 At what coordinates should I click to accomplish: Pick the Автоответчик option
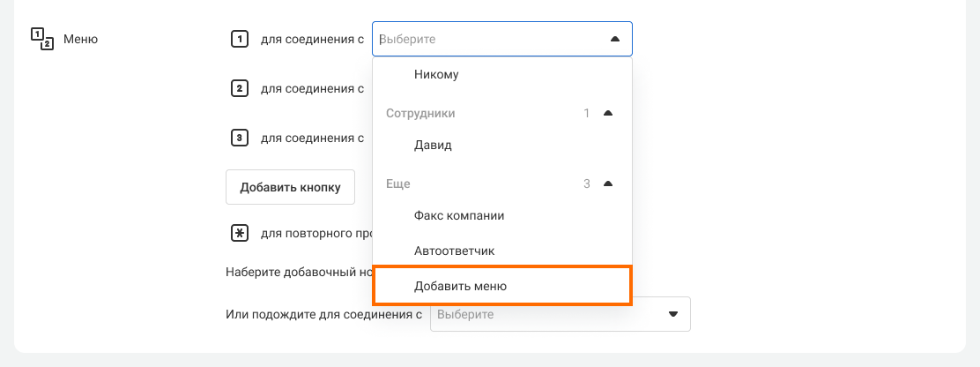tap(454, 251)
